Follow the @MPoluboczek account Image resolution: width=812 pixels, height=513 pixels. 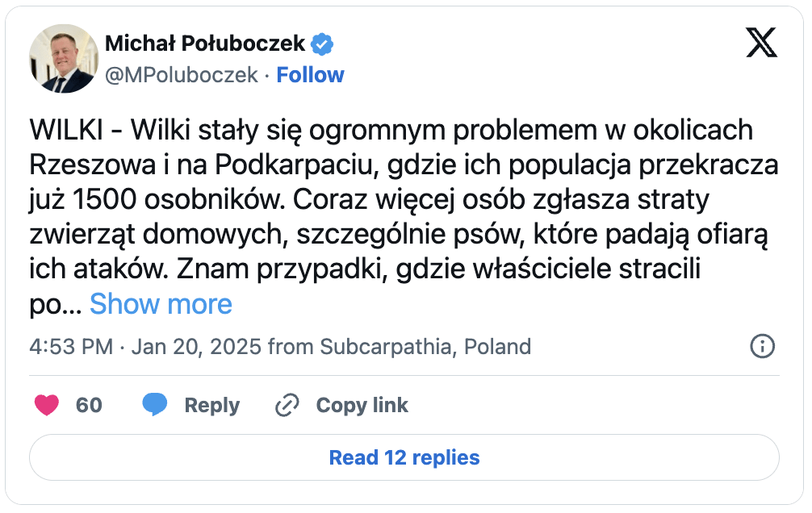click(x=310, y=75)
